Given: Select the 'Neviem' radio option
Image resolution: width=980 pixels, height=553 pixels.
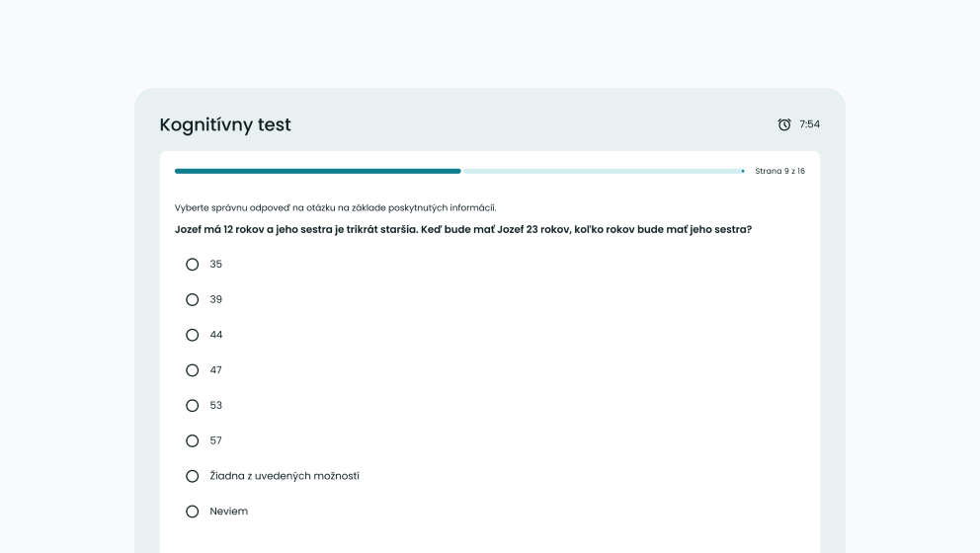Looking at the screenshot, I should (x=193, y=512).
